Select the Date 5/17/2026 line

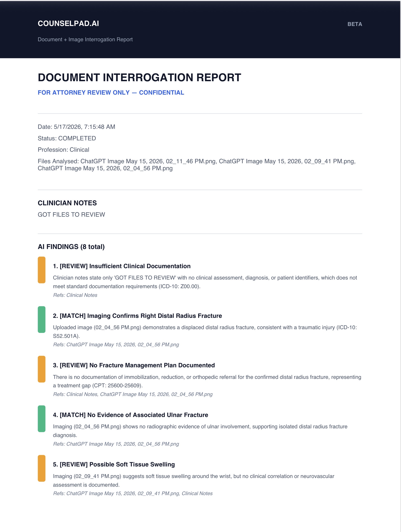coord(76,127)
